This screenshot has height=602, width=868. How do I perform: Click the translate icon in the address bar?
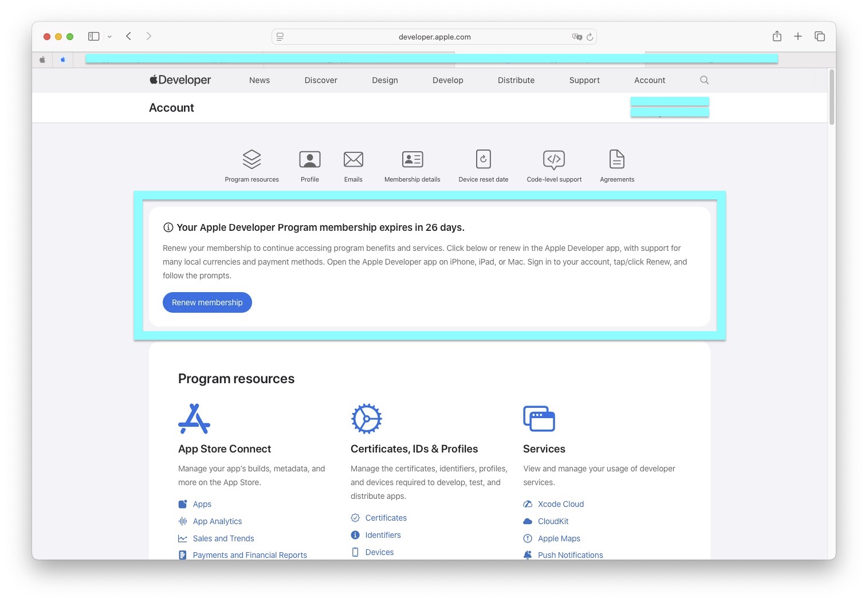[x=577, y=37]
